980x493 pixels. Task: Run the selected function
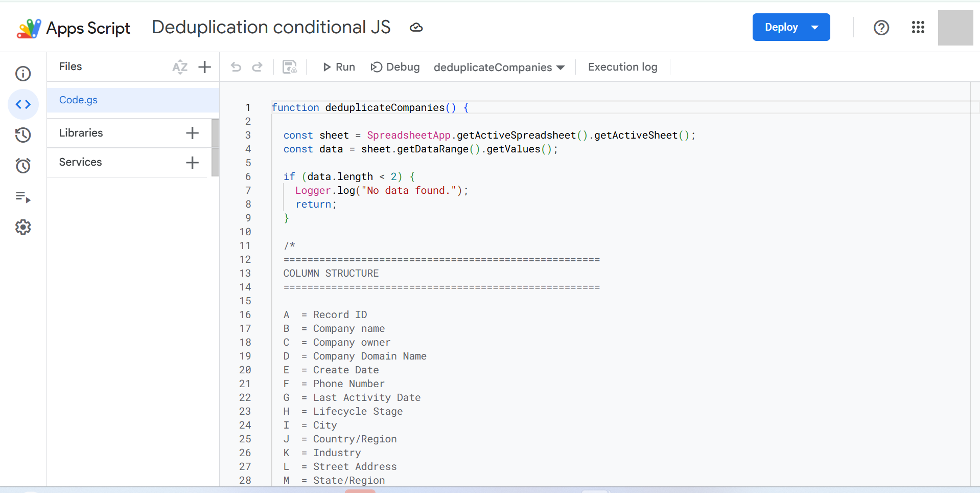click(x=339, y=67)
